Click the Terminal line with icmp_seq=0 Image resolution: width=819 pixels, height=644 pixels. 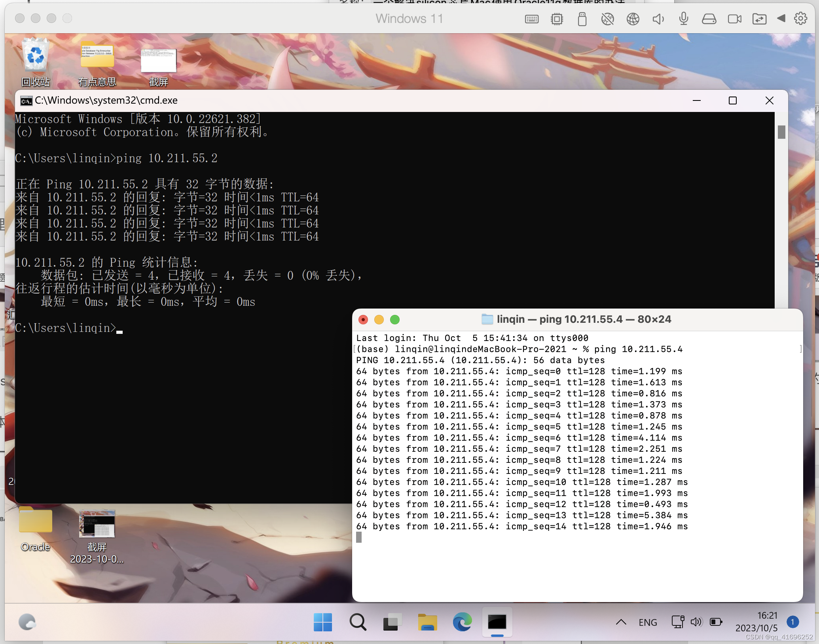coord(519,371)
